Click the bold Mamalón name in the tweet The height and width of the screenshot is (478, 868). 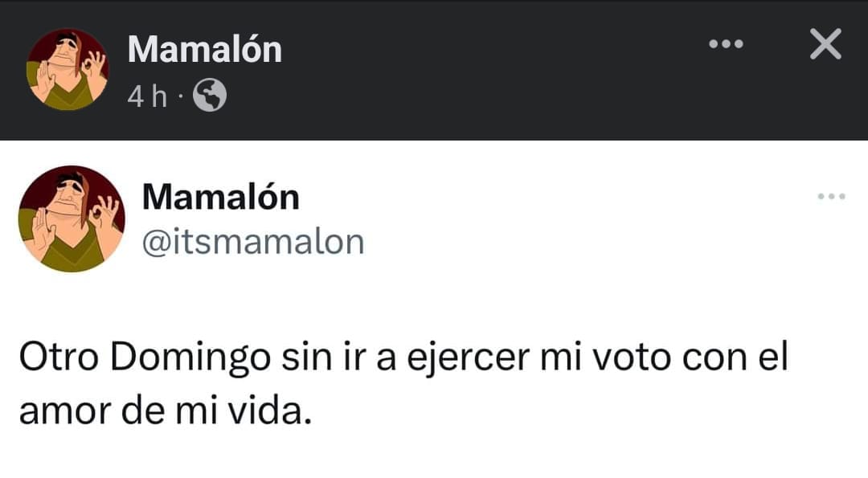coord(220,197)
